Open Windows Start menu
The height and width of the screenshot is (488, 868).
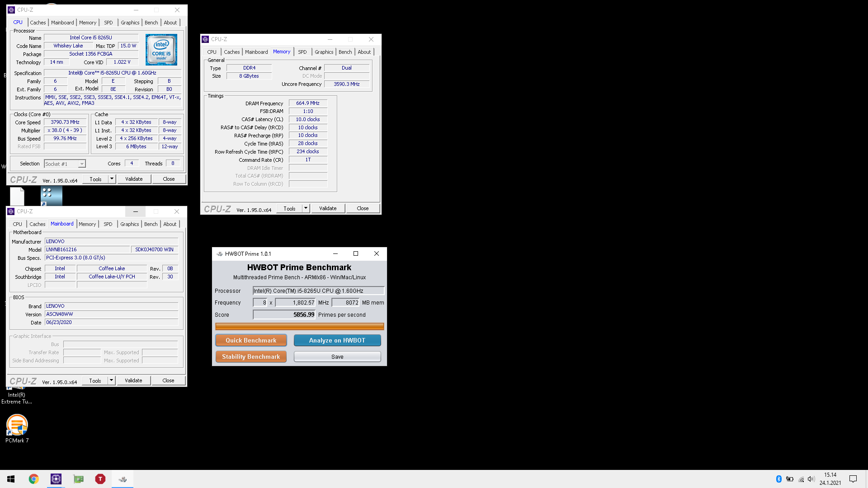coord(11,479)
